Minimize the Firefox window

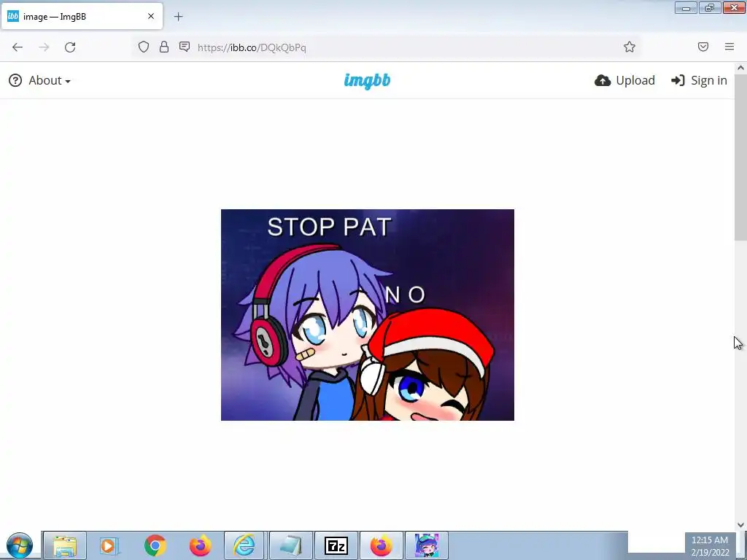pos(686,8)
